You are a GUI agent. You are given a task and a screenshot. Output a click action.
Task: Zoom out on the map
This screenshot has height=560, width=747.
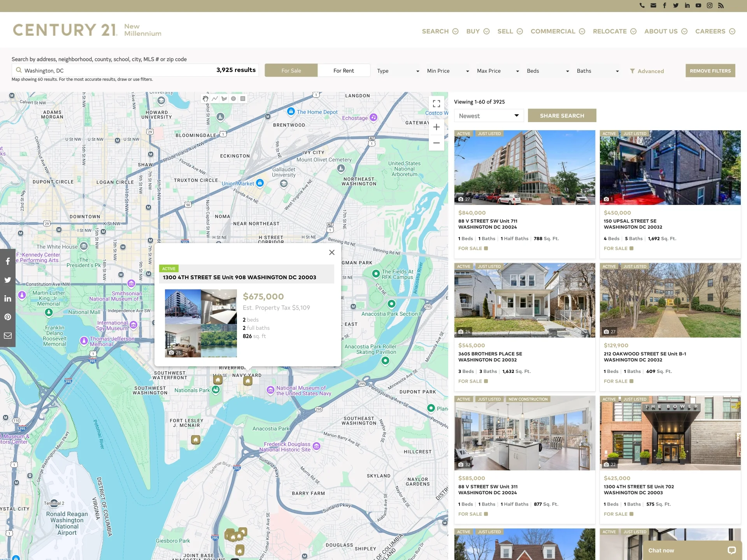tap(437, 143)
